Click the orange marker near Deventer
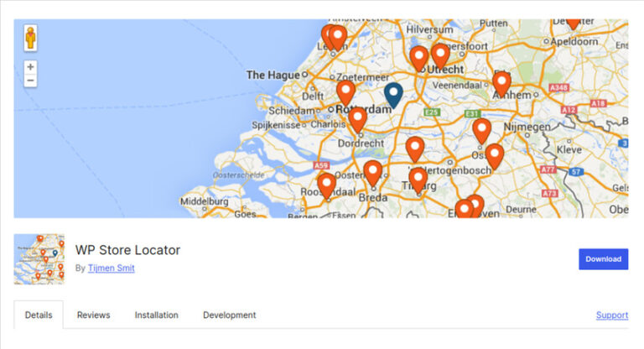 tap(573, 23)
